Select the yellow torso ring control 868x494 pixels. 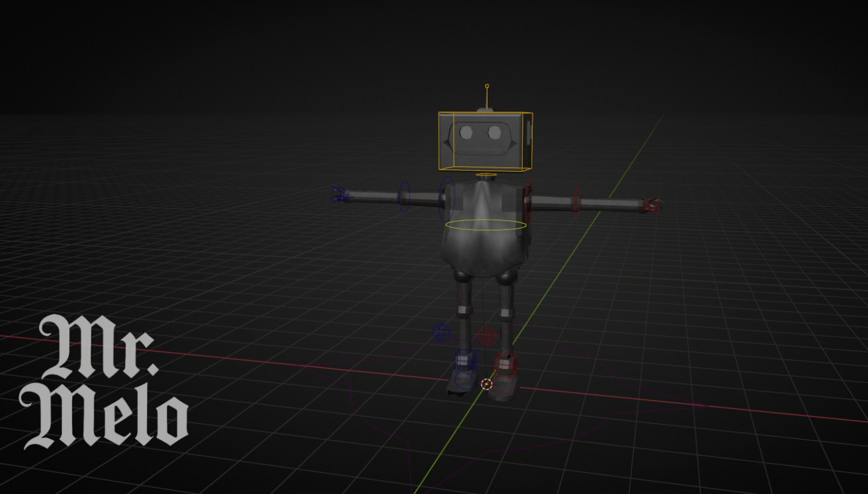(486, 225)
